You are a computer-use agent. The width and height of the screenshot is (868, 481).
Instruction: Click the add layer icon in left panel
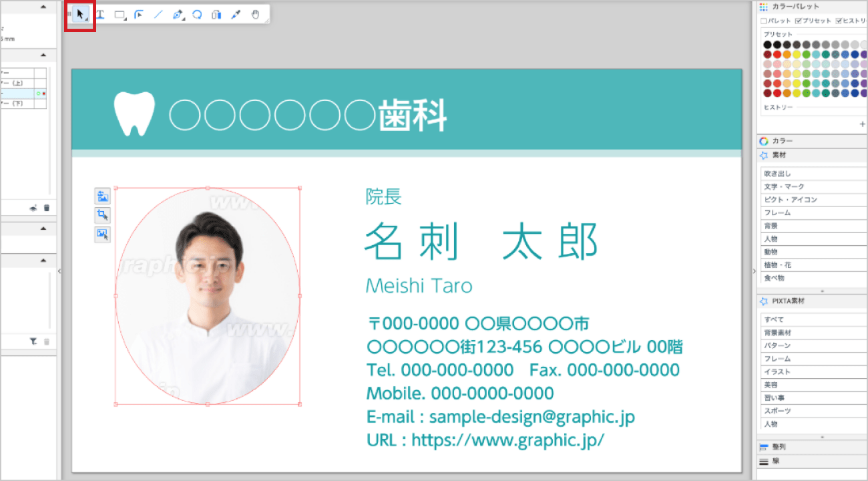(x=33, y=208)
